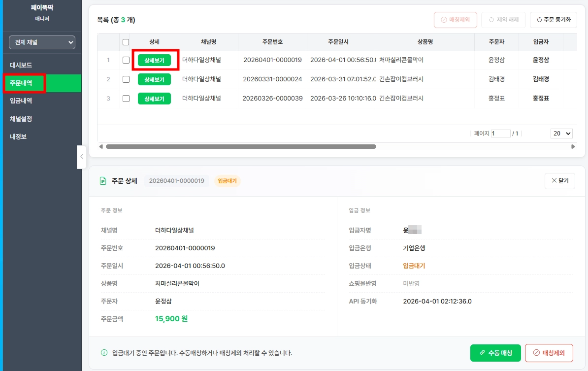Screen dimensions: 588x371
Task: Open 입금내역 in the sidebar
Action: pyautogui.click(x=21, y=101)
